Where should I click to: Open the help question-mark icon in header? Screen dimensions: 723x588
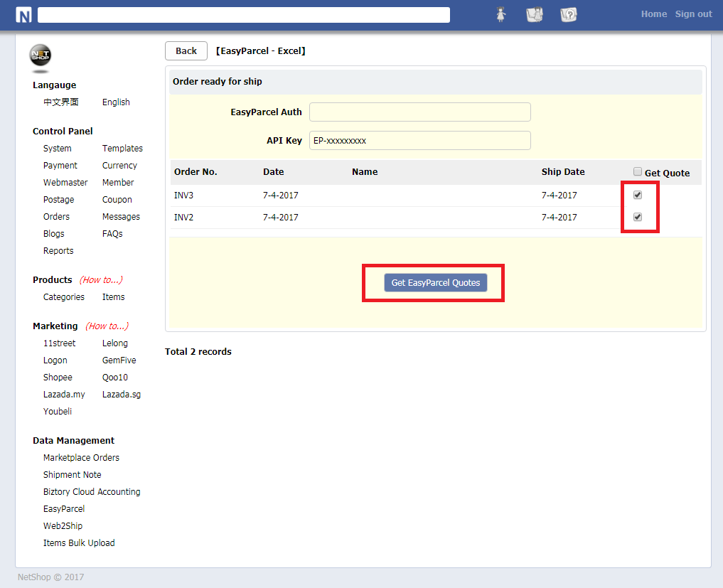coord(569,14)
